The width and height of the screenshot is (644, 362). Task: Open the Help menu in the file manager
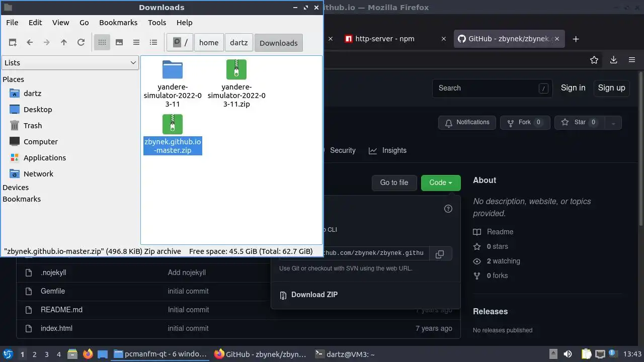click(x=185, y=23)
